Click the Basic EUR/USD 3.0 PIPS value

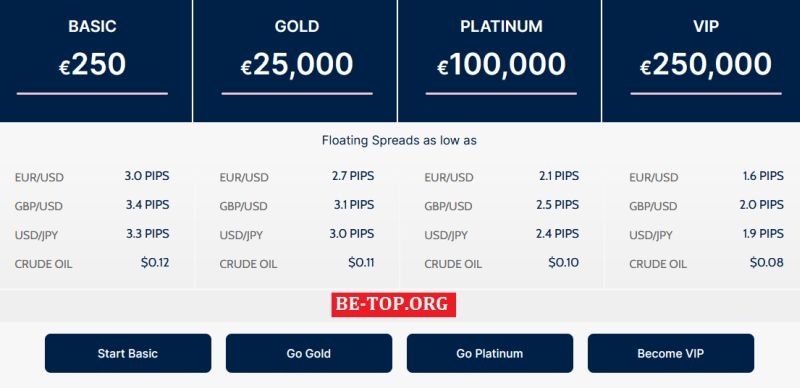pos(147,176)
